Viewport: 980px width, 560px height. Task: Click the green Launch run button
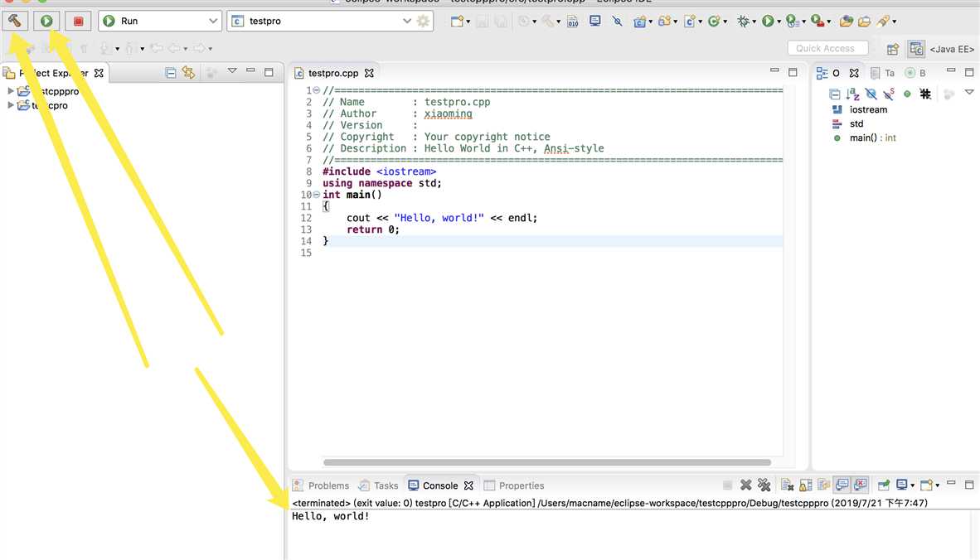pos(46,21)
